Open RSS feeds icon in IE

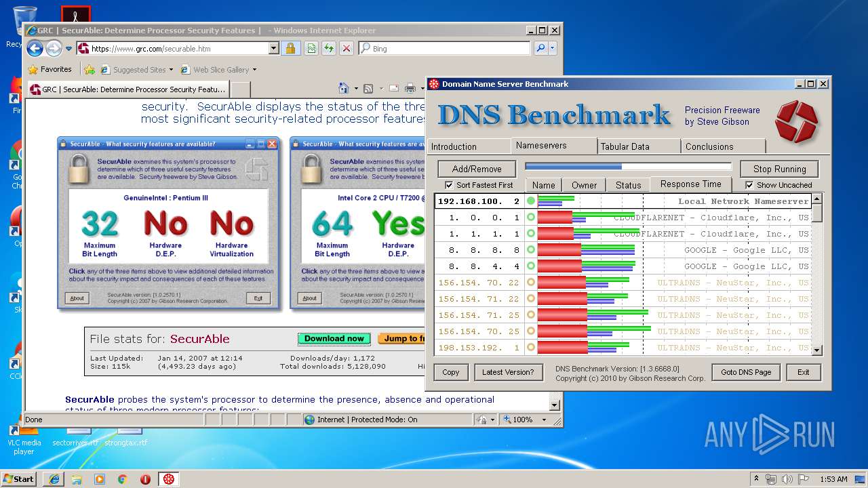point(368,88)
